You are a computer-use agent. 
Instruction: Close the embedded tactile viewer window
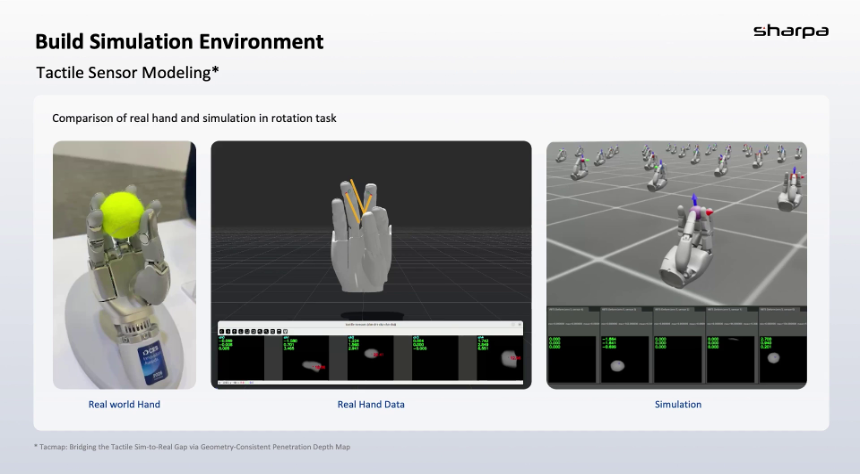[518, 324]
